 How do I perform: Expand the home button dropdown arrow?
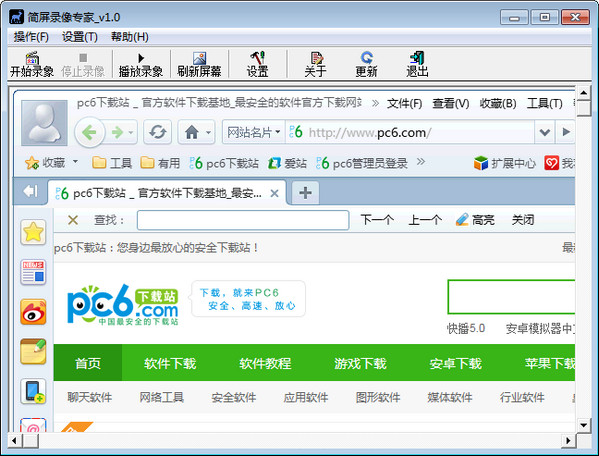(208, 133)
